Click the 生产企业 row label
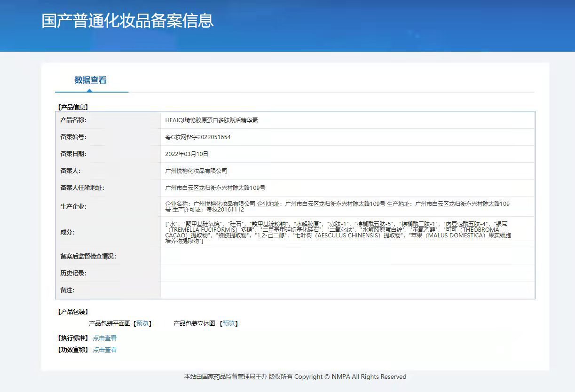The height and width of the screenshot is (392, 575). coord(73,206)
